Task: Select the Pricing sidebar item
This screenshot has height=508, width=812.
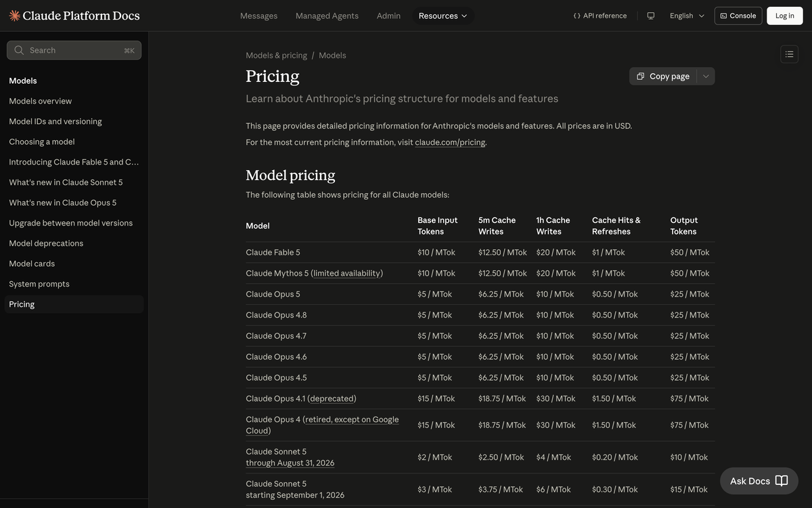Action: coord(74,304)
